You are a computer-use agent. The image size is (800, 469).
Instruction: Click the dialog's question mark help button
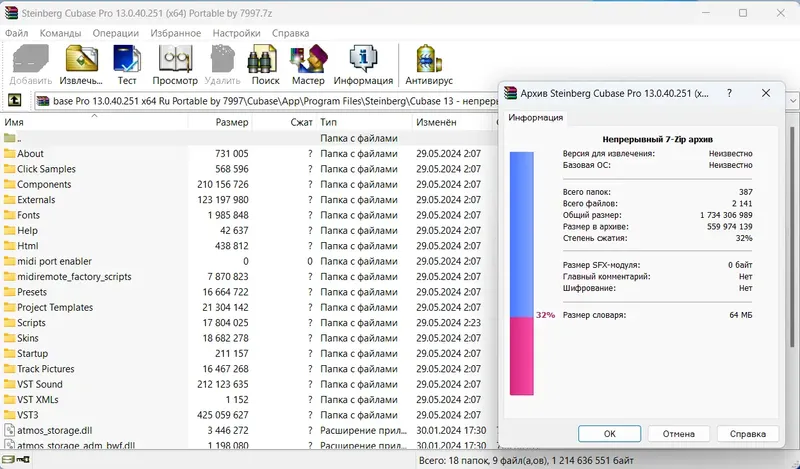(x=730, y=93)
